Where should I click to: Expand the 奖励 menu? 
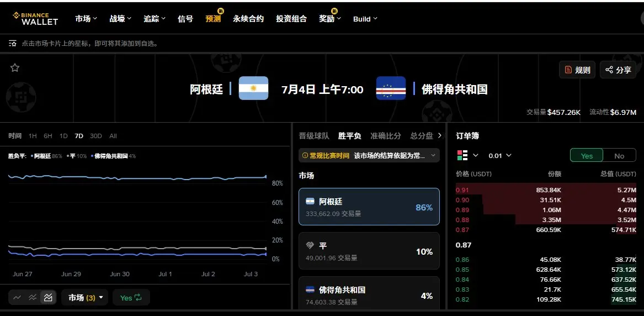point(330,18)
